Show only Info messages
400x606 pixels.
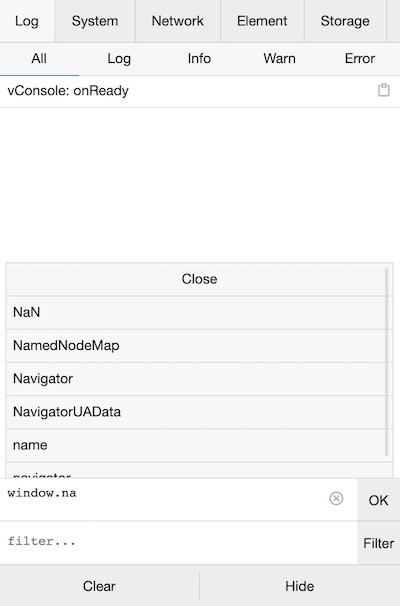(199, 59)
